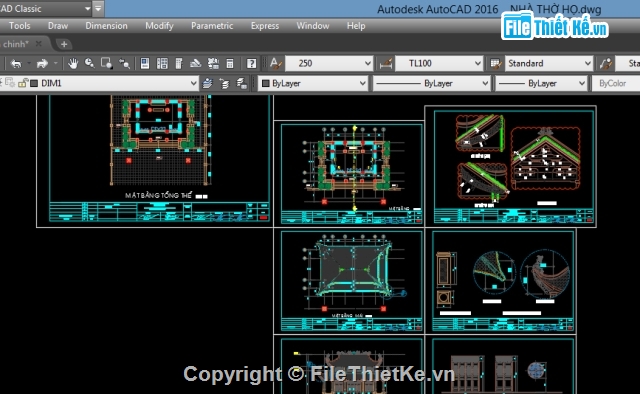The height and width of the screenshot is (394, 640).
Task: Open the Dimension menu
Action: pos(107,26)
